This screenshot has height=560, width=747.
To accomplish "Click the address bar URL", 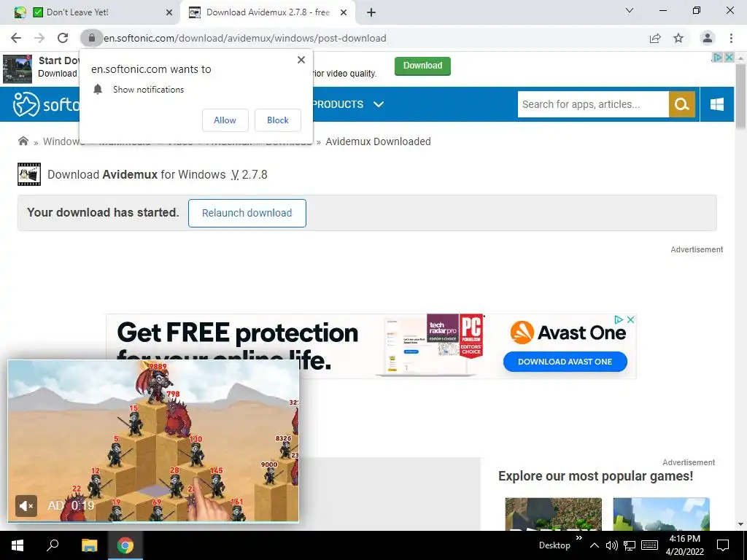I will [245, 38].
